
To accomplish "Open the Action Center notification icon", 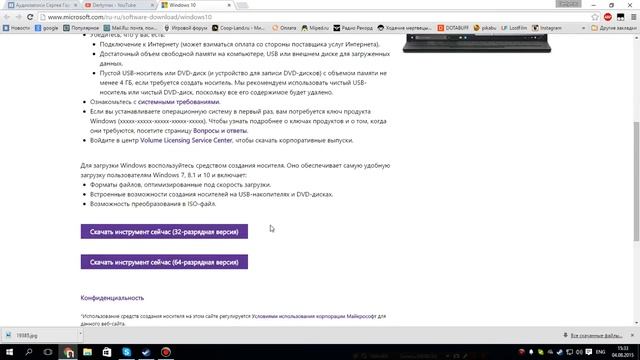I will click(589, 352).
